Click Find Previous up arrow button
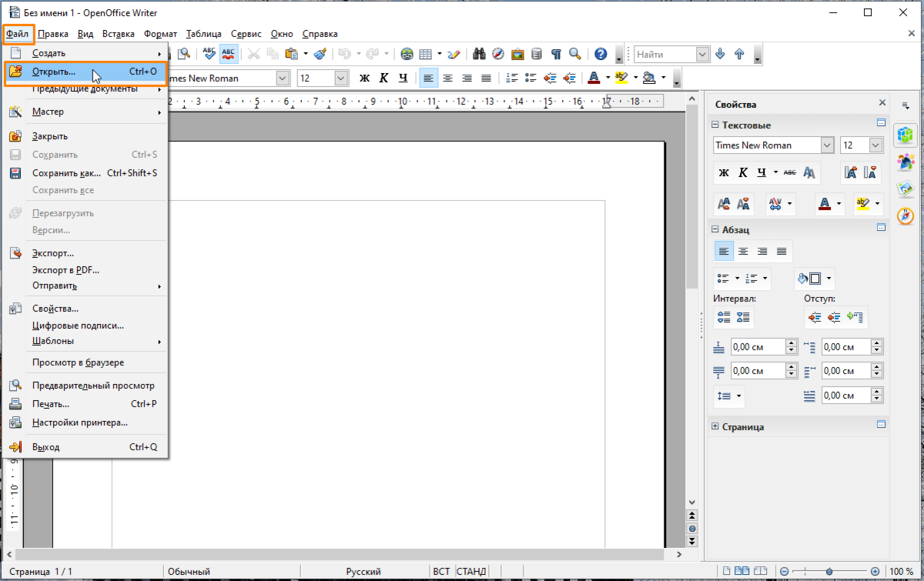The image size is (924, 581). [x=739, y=54]
